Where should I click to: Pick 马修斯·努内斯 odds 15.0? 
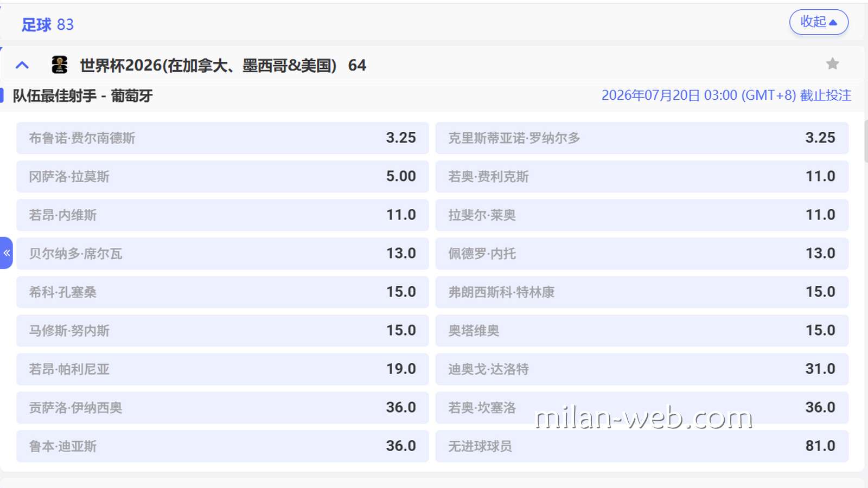222,330
